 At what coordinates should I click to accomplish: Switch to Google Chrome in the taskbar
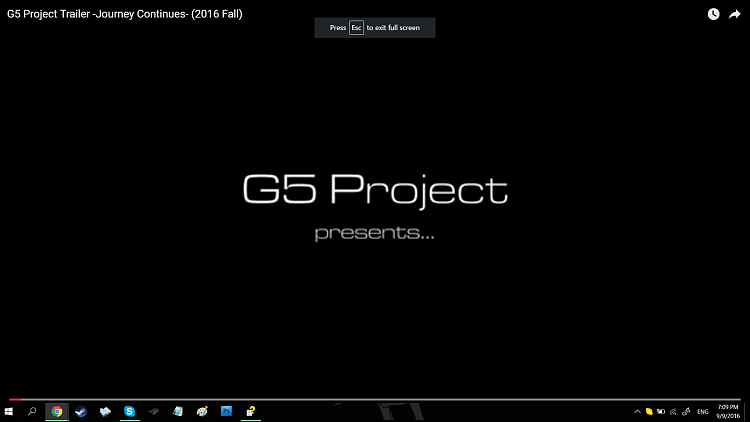coord(57,411)
